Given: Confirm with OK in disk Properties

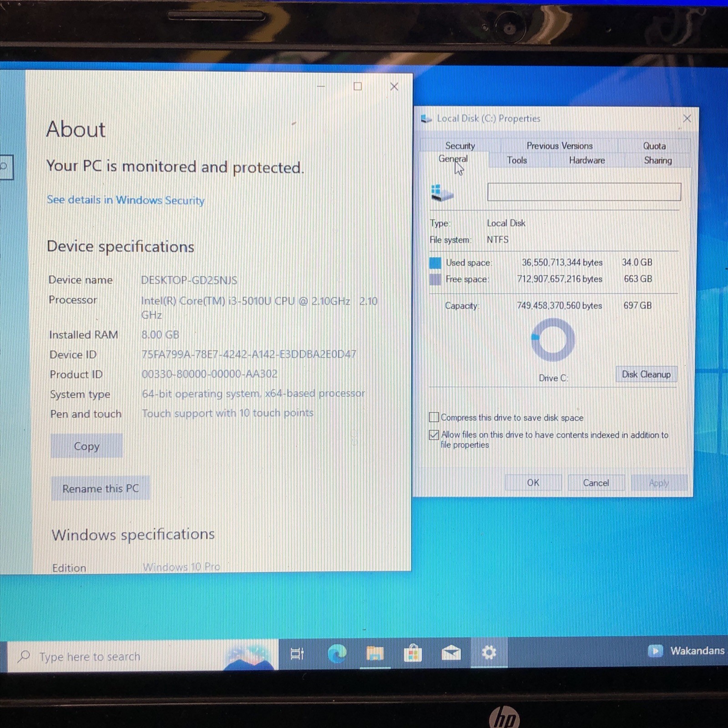Looking at the screenshot, I should [x=533, y=483].
